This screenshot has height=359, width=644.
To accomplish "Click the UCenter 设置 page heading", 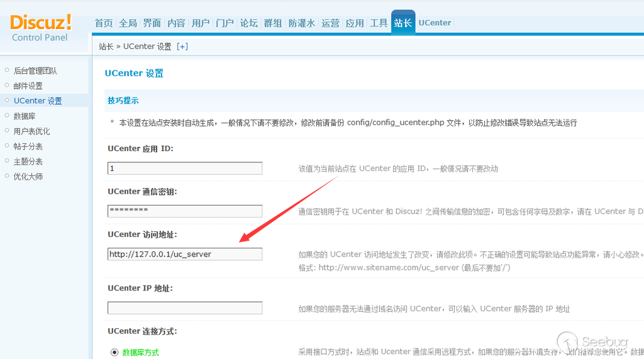I will (134, 73).
